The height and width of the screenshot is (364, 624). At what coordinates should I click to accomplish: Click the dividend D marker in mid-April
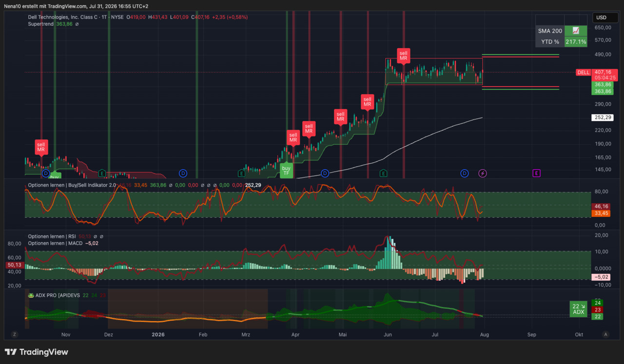tap(325, 173)
